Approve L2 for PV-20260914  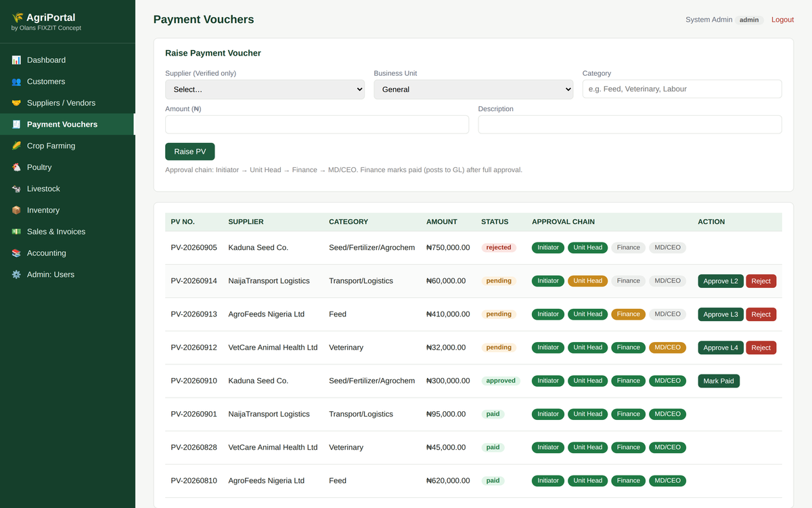point(721,281)
